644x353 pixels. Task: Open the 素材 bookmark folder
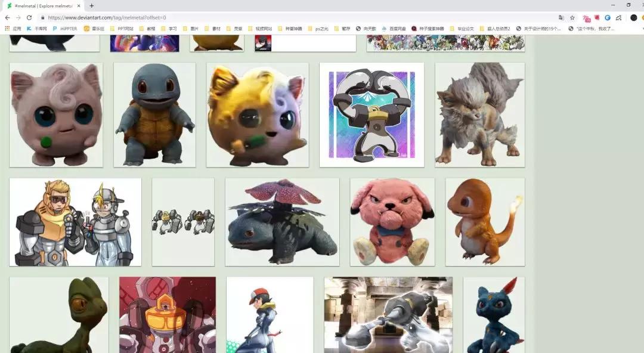click(x=213, y=29)
